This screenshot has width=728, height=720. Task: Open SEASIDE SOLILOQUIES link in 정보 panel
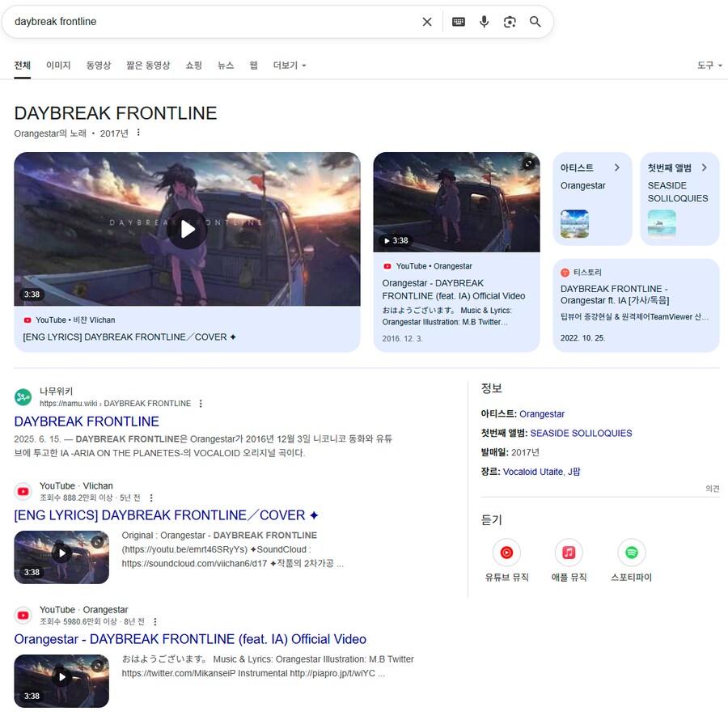581,433
